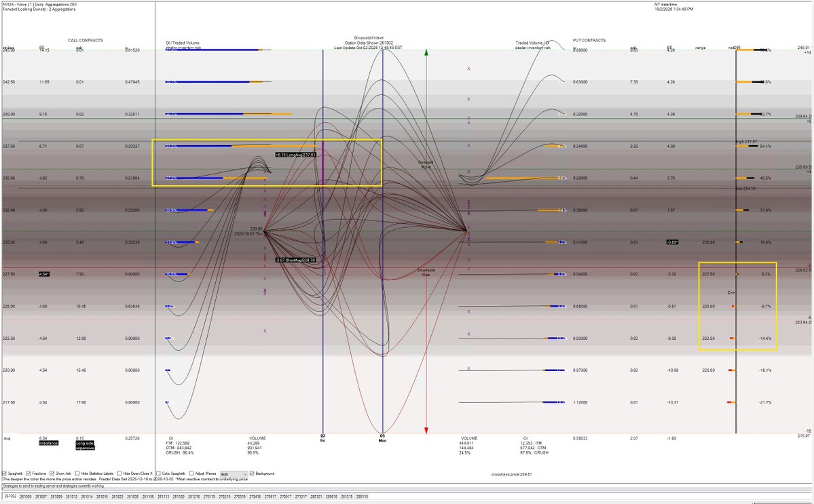
Task: Click the Imbalance label under Avg
Action: tap(48, 443)
